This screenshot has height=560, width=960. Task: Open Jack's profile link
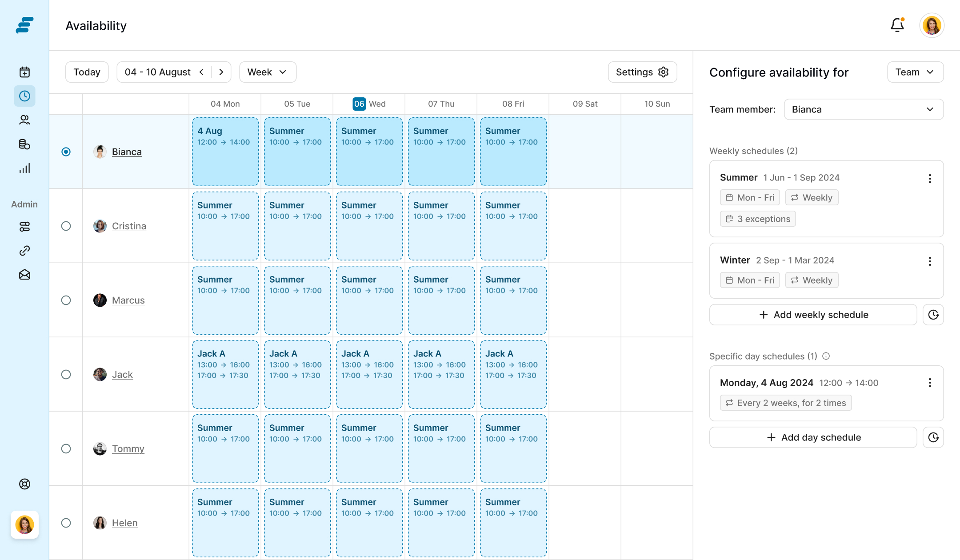coord(122,374)
